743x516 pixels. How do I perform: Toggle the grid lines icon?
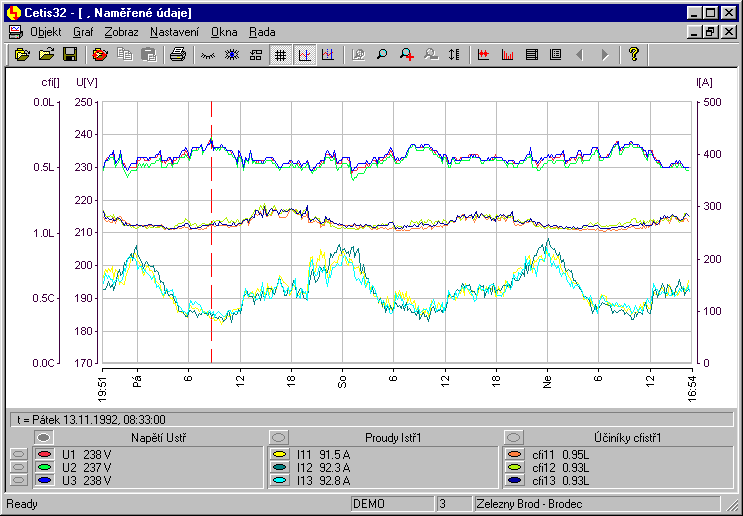[x=281, y=55]
